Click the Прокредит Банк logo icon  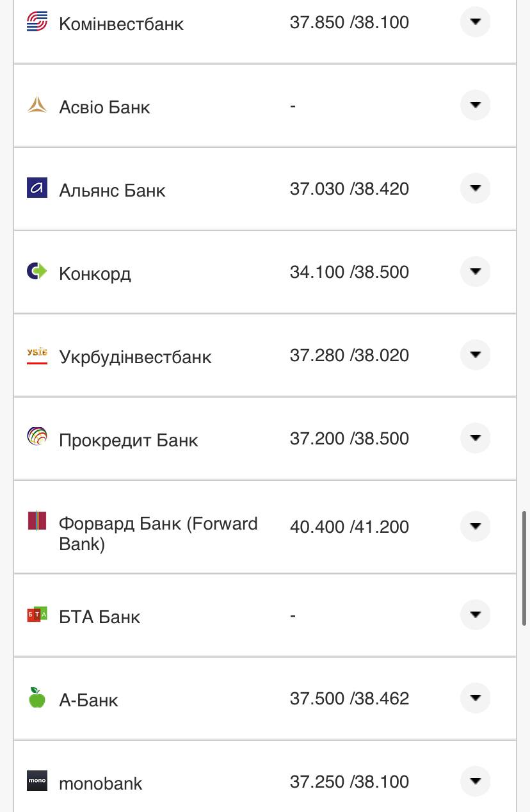[37, 438]
